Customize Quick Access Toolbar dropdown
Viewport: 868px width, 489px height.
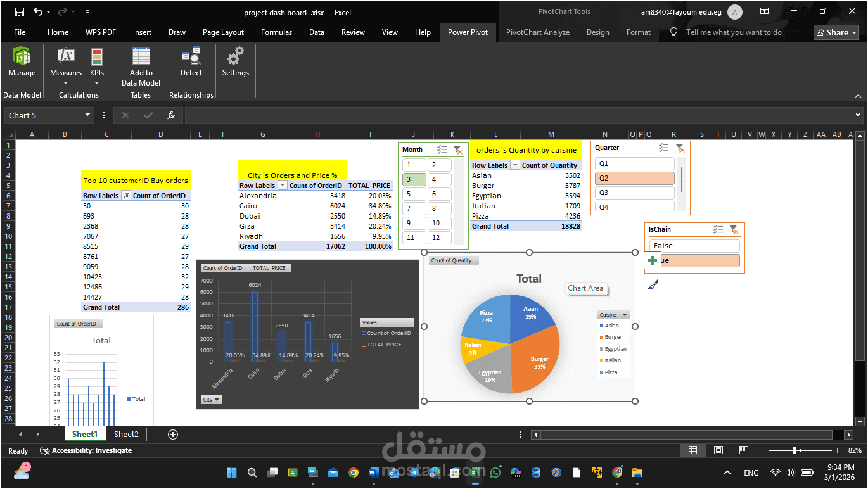pos(87,12)
